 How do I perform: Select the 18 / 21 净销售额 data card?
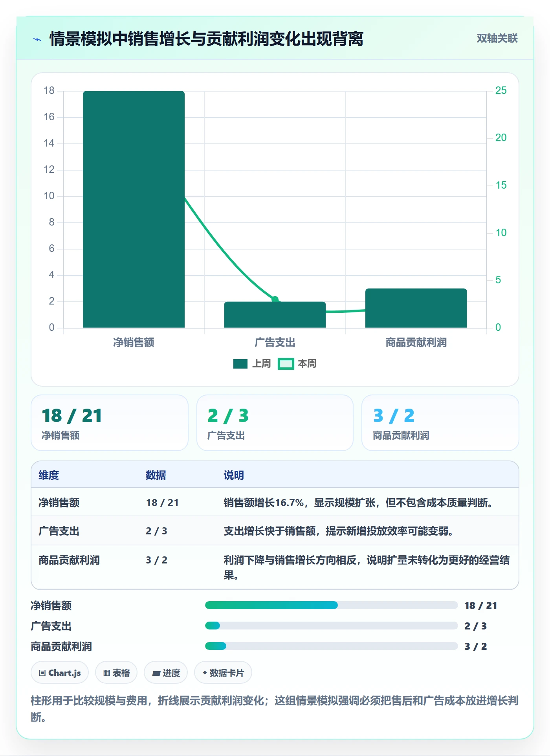[110, 423]
